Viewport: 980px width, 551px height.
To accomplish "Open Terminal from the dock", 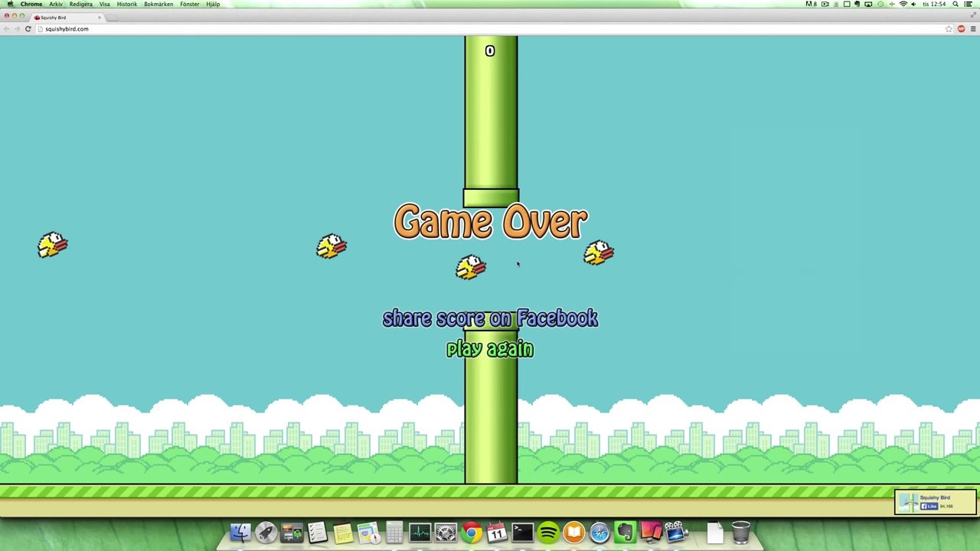I will pyautogui.click(x=522, y=532).
